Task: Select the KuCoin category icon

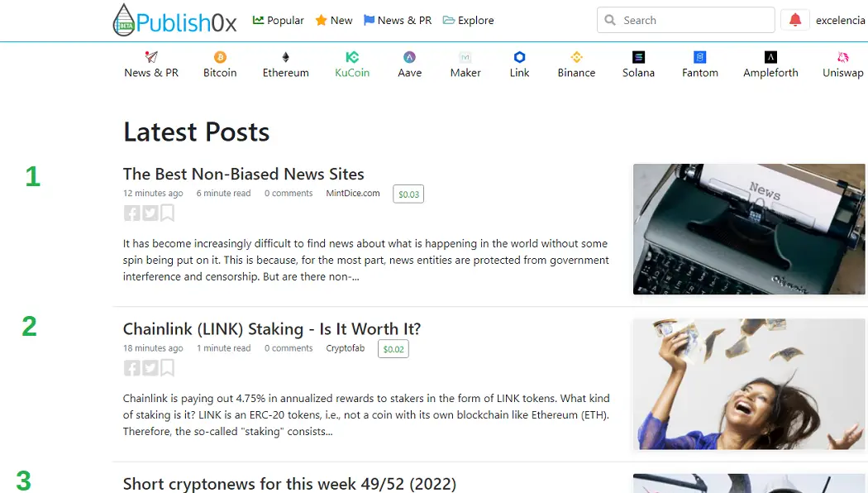Action: [352, 57]
